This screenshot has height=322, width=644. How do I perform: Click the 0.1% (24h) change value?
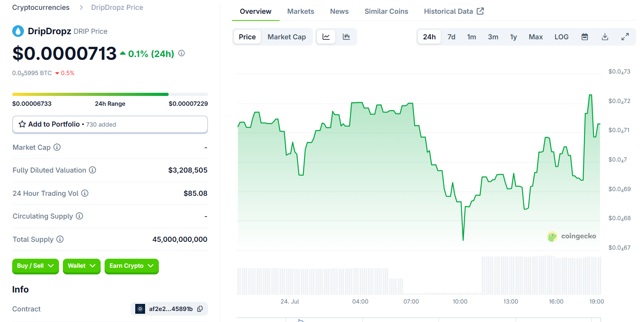(x=151, y=54)
